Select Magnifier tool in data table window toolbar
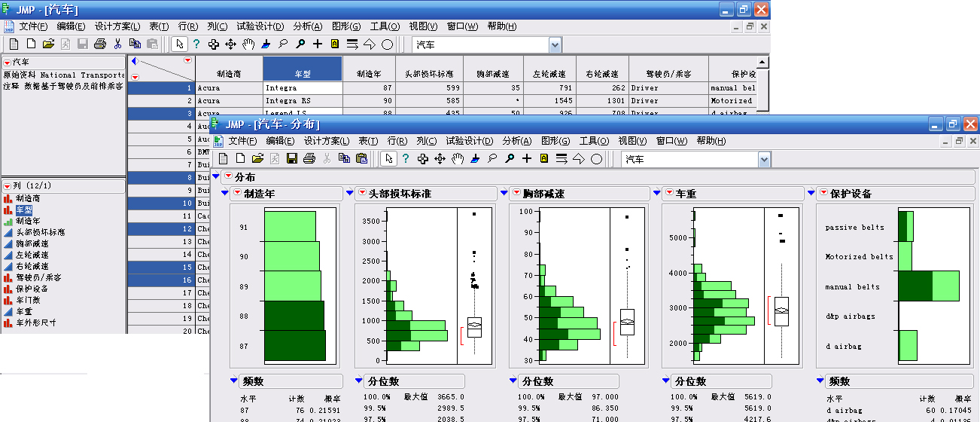Screen dimensions: 980x422 300,44
